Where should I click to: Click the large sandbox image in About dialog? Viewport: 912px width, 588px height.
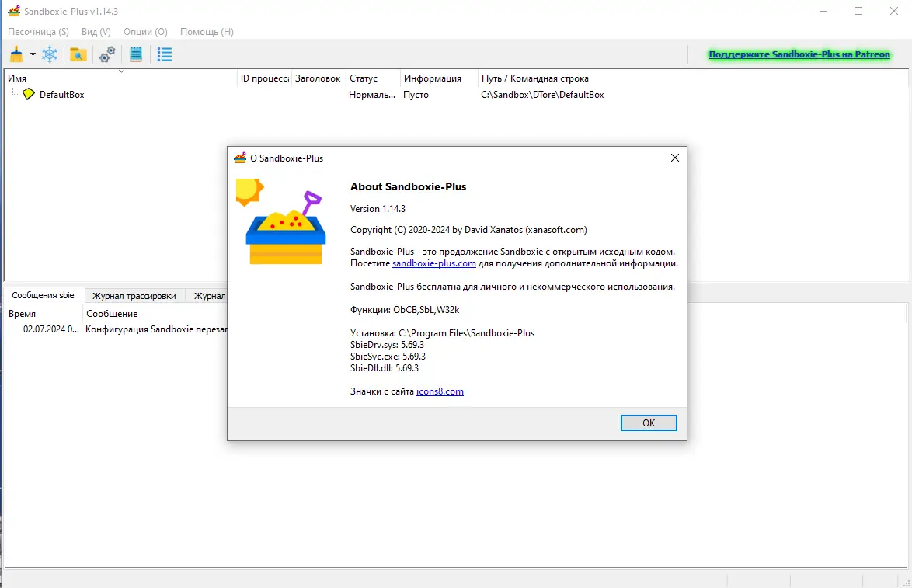[281, 222]
